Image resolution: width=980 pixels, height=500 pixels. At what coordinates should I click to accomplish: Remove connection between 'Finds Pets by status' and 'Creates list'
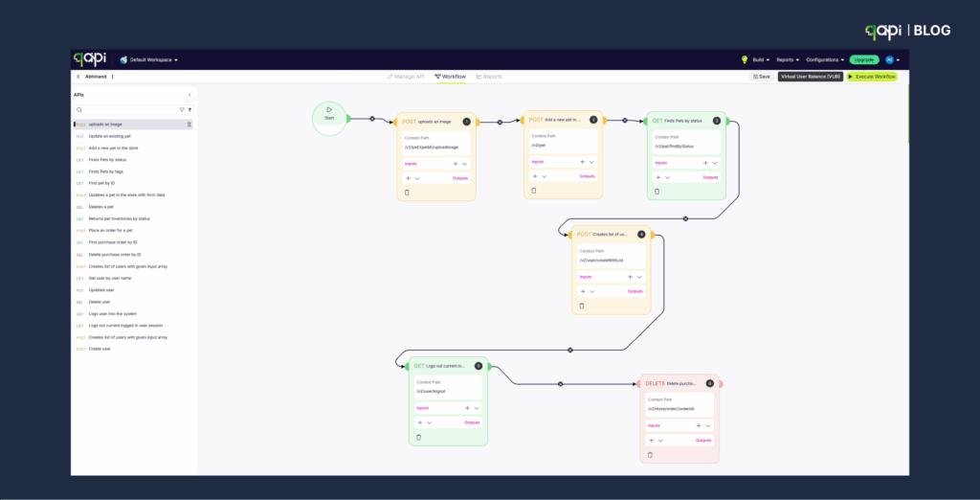coord(685,218)
